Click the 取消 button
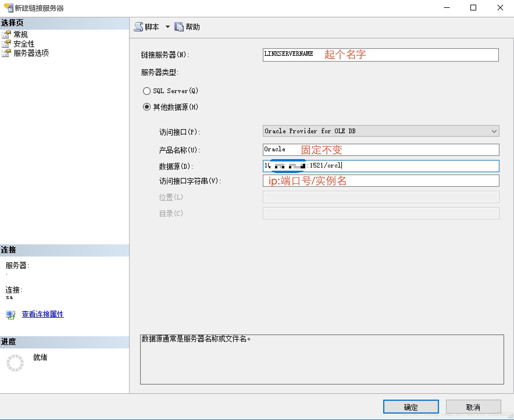Image resolution: width=514 pixels, height=420 pixels. point(473,407)
